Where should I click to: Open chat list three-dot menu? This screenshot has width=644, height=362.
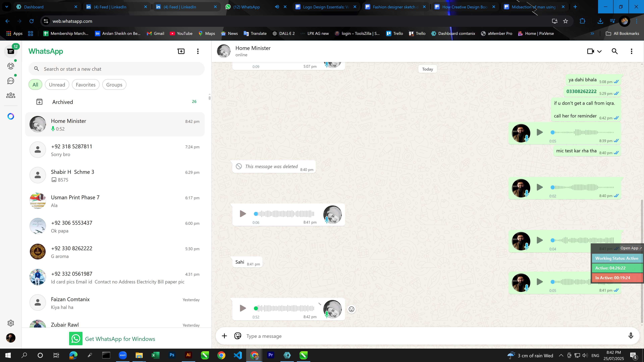(198, 51)
